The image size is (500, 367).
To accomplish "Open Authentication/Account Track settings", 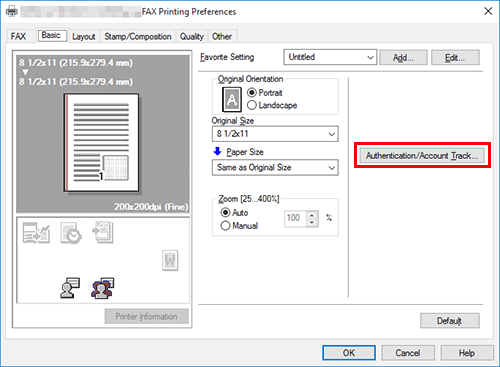I will pyautogui.click(x=422, y=156).
